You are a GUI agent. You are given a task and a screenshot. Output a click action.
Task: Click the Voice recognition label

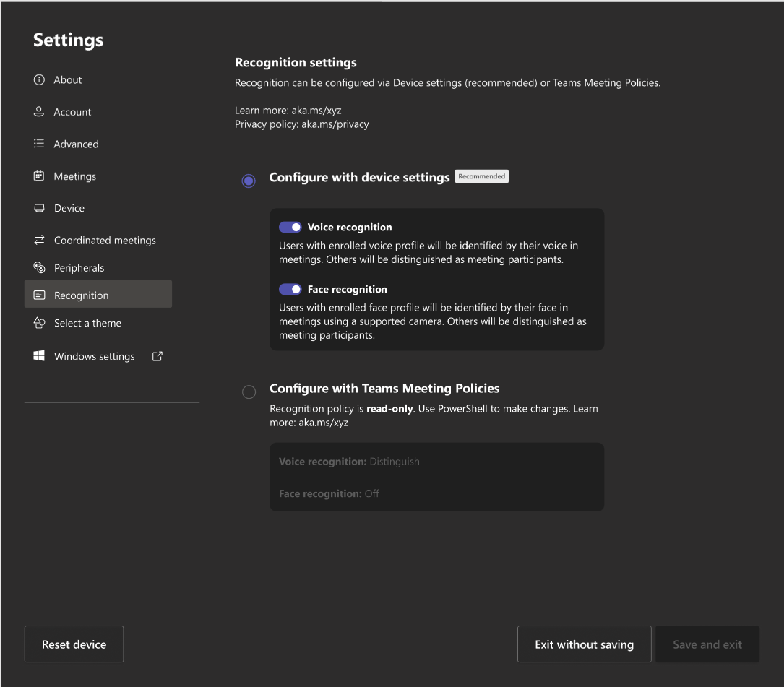[350, 228]
